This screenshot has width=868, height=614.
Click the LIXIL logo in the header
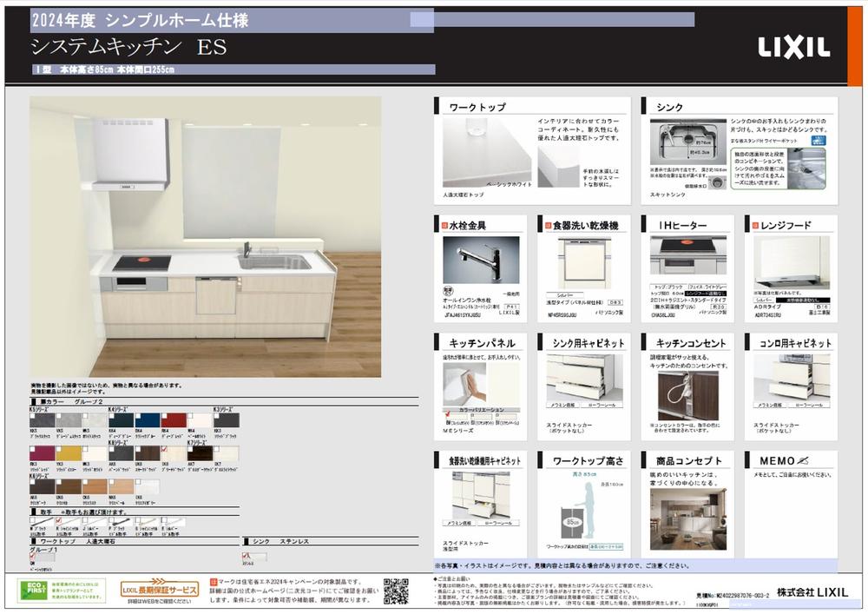(x=793, y=47)
